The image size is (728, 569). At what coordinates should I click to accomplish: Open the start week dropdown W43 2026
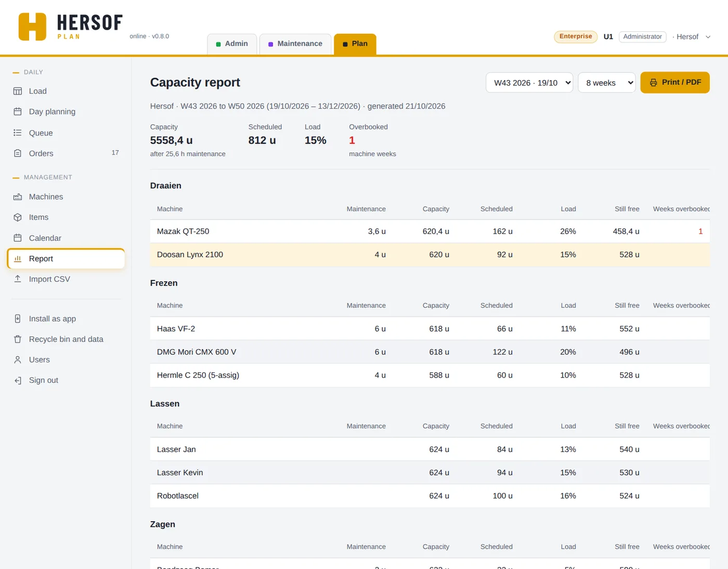point(529,83)
